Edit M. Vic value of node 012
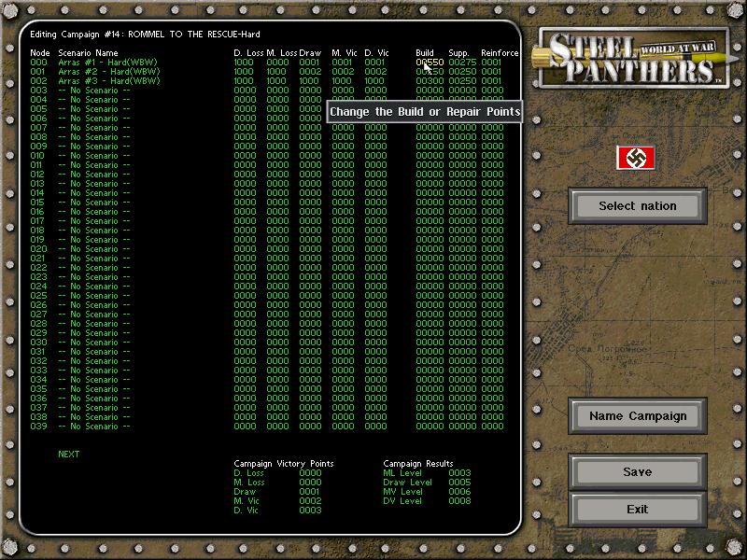 [343, 175]
